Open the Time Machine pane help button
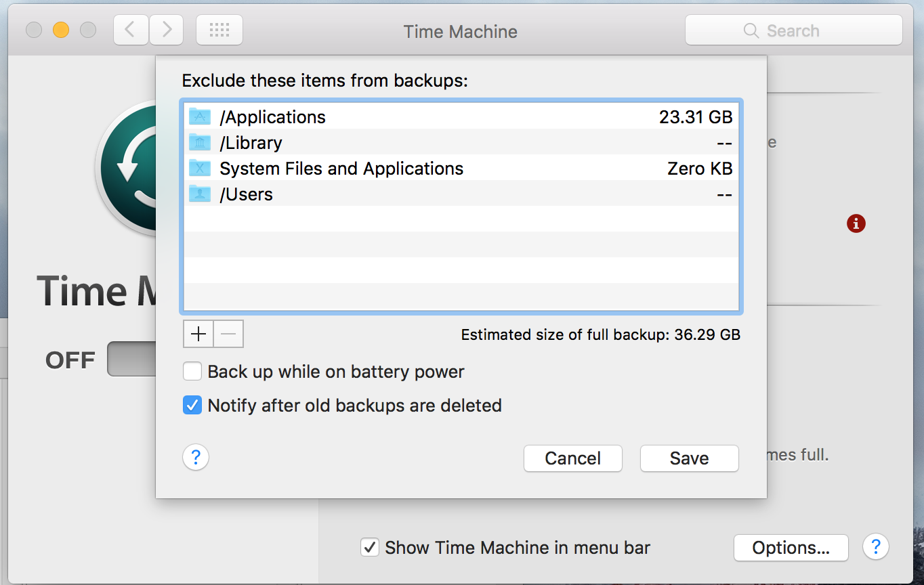Screen dimensions: 924x585 (875, 546)
